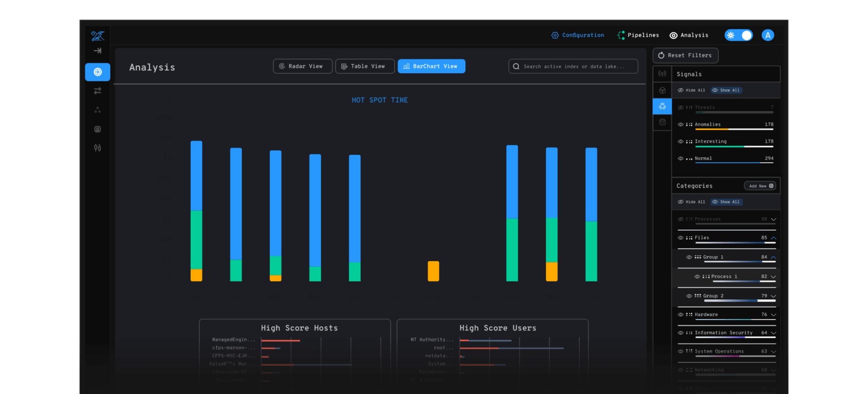Click the root user bar row
The width and height of the screenshot is (868, 394).
tap(512, 348)
